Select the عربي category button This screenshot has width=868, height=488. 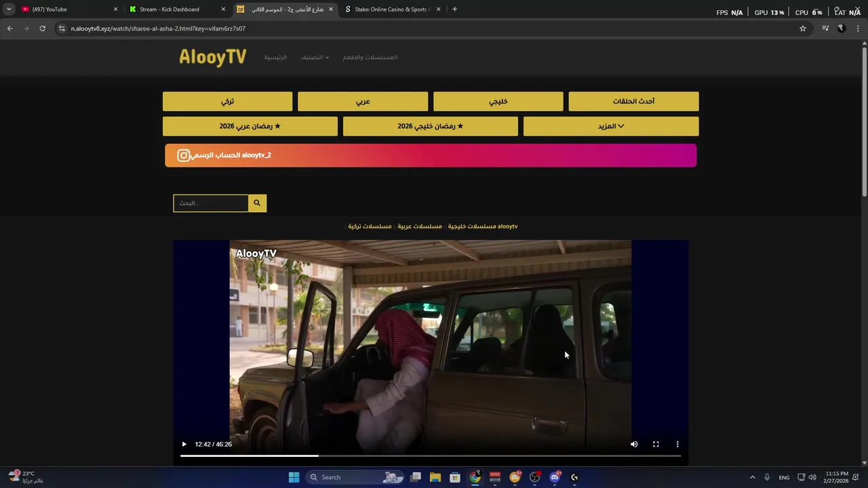[363, 102]
